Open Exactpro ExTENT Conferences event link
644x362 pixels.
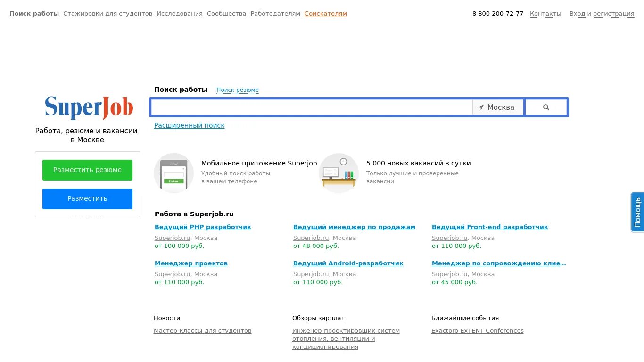[x=478, y=331]
